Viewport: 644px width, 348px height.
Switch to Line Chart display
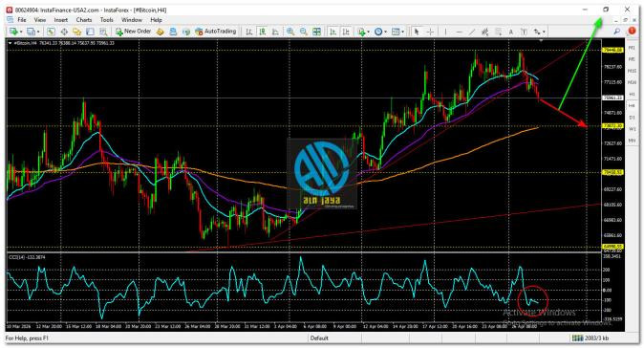[x=275, y=32]
